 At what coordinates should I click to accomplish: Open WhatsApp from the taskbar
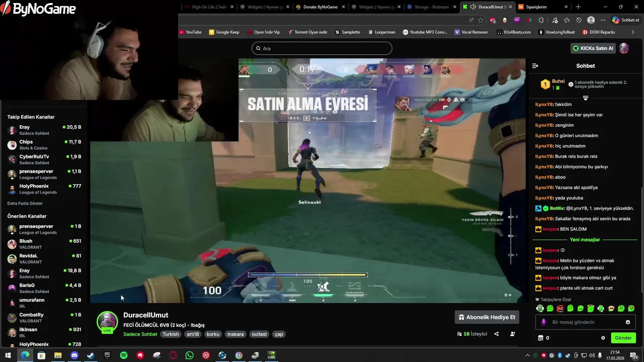pyautogui.click(x=189, y=355)
